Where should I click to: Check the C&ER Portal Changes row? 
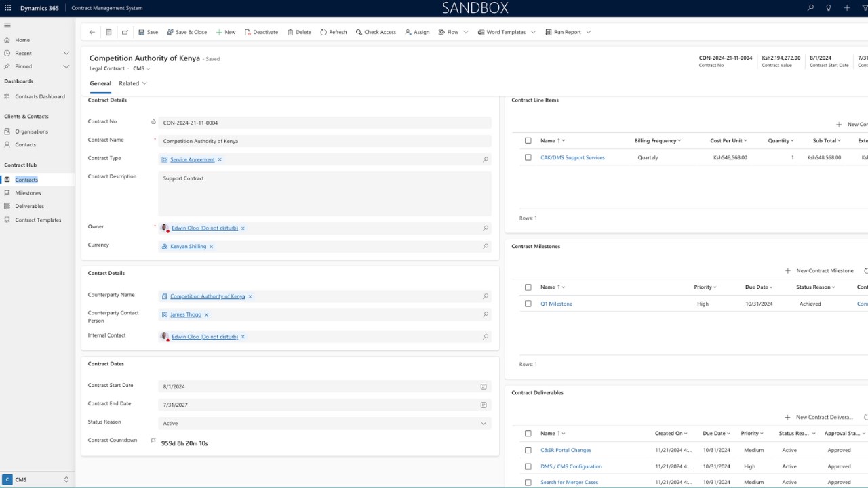(528, 450)
